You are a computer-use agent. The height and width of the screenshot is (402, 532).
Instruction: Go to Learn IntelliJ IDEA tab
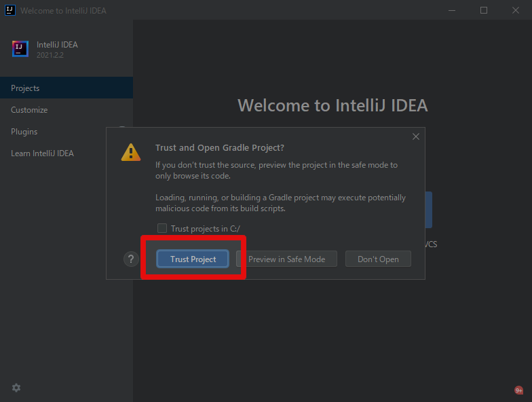pyautogui.click(x=66, y=153)
